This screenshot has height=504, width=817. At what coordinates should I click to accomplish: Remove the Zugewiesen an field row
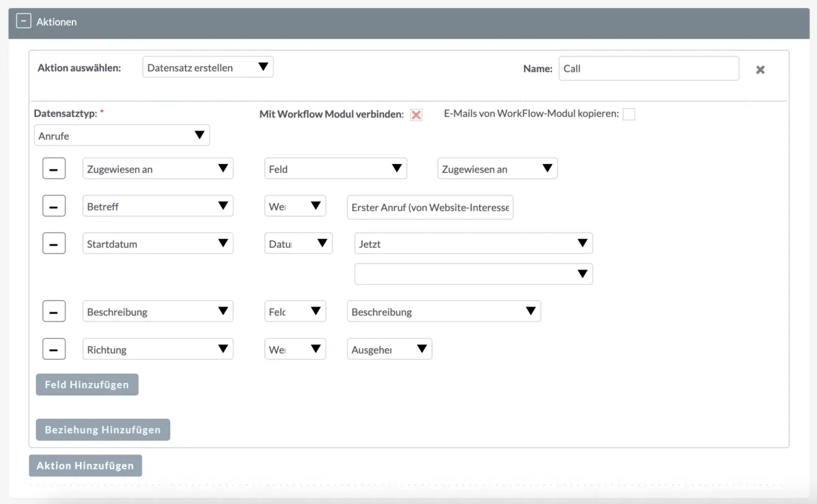point(54,169)
